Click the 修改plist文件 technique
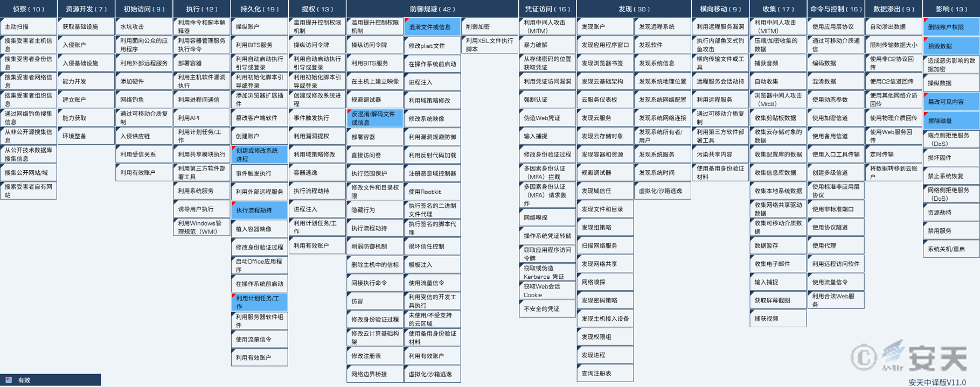The height and width of the screenshot is (387, 980). pos(433,46)
